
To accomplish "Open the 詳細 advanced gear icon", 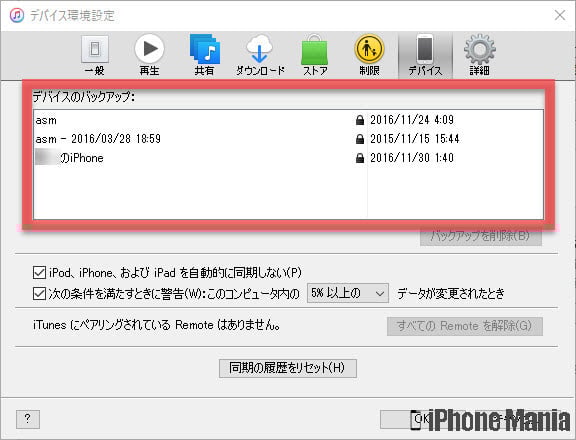I will pyautogui.click(x=479, y=56).
